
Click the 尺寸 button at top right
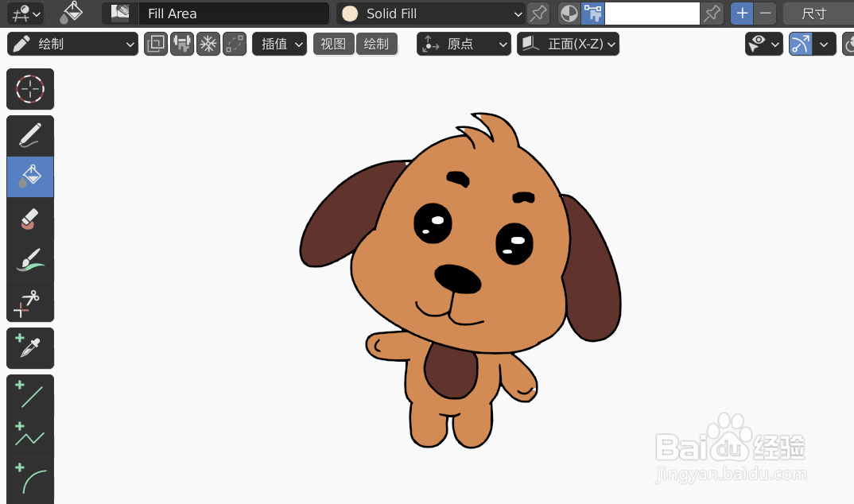tap(813, 14)
